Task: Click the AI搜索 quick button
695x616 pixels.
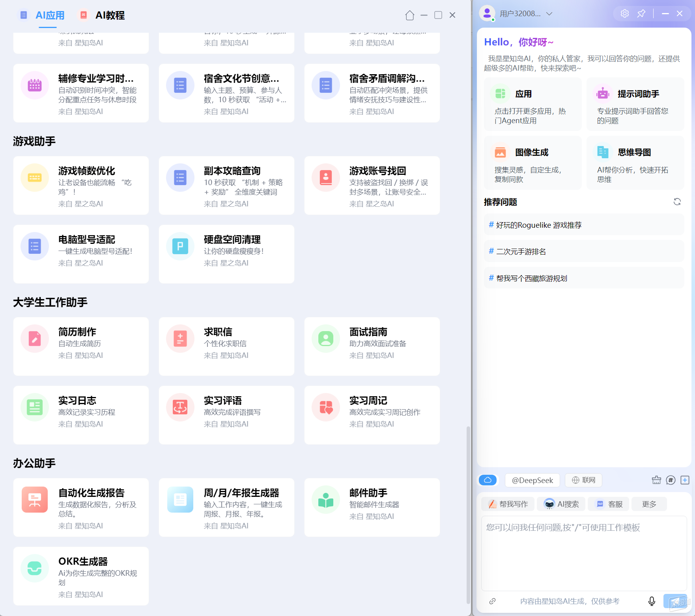Action: tap(561, 504)
